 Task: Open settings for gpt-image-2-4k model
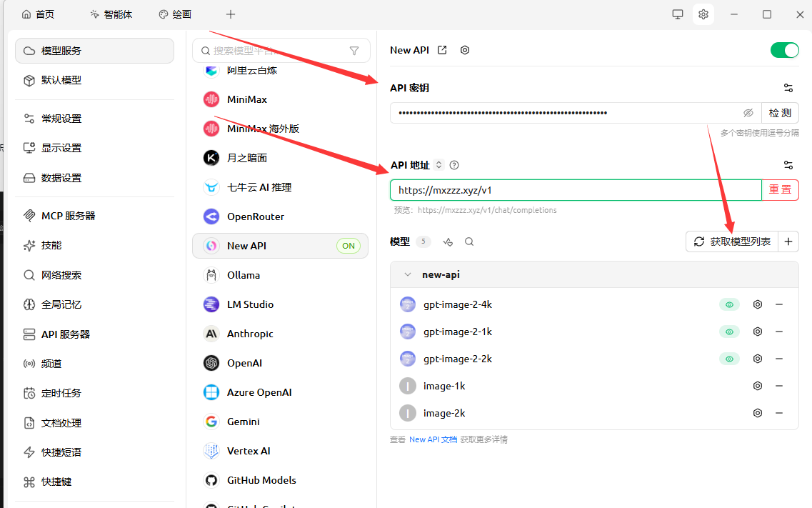(x=758, y=304)
